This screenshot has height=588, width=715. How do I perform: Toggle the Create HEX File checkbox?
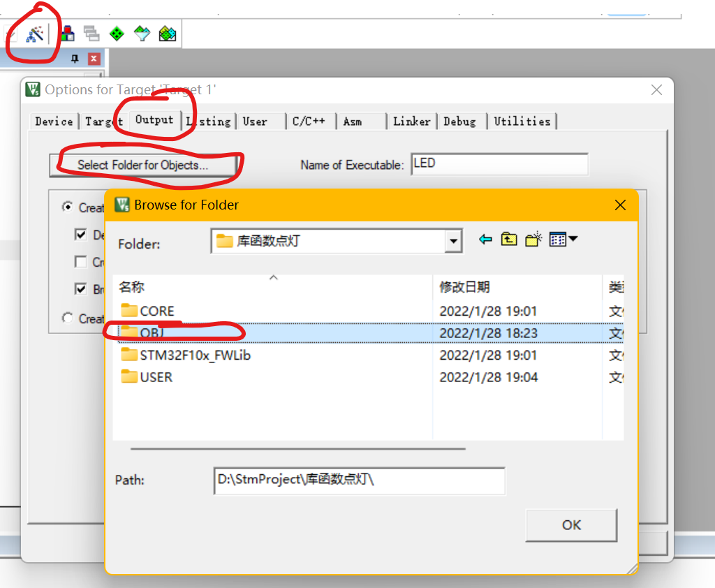[x=81, y=262]
